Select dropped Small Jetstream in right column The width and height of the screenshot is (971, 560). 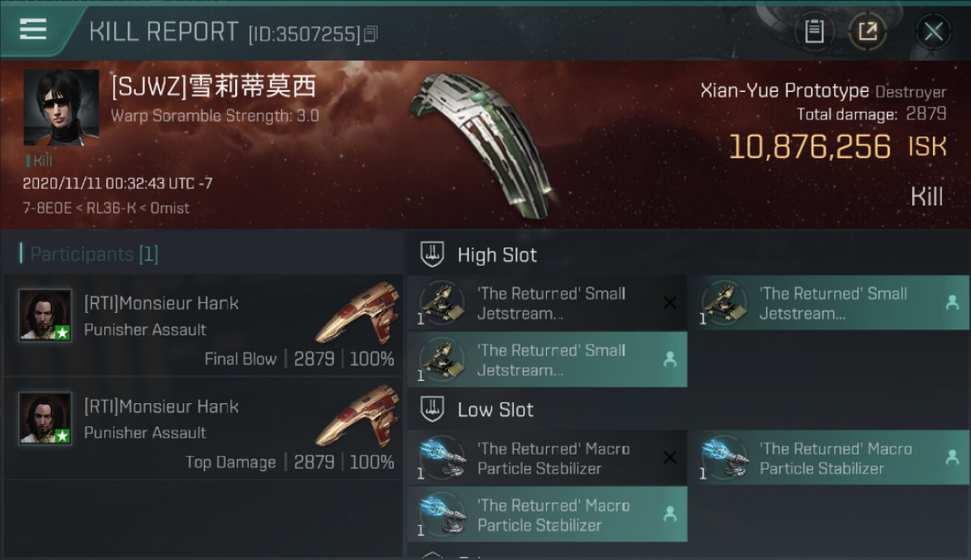[829, 303]
